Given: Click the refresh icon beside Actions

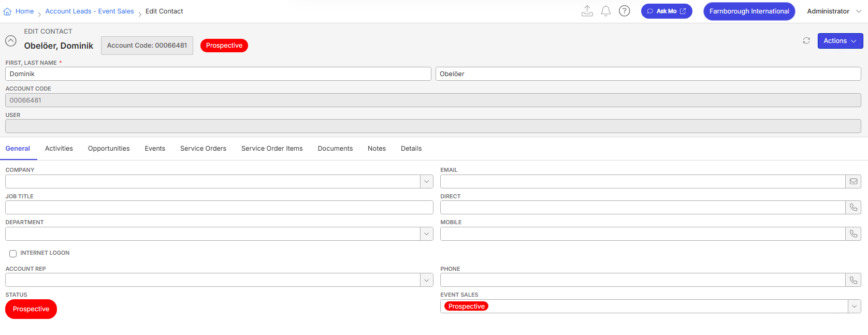Looking at the screenshot, I should click(x=806, y=40).
